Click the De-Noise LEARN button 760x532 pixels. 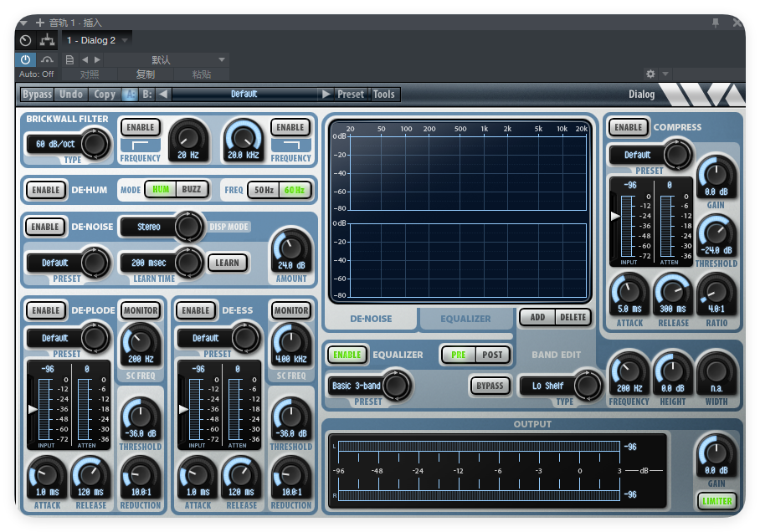228,263
